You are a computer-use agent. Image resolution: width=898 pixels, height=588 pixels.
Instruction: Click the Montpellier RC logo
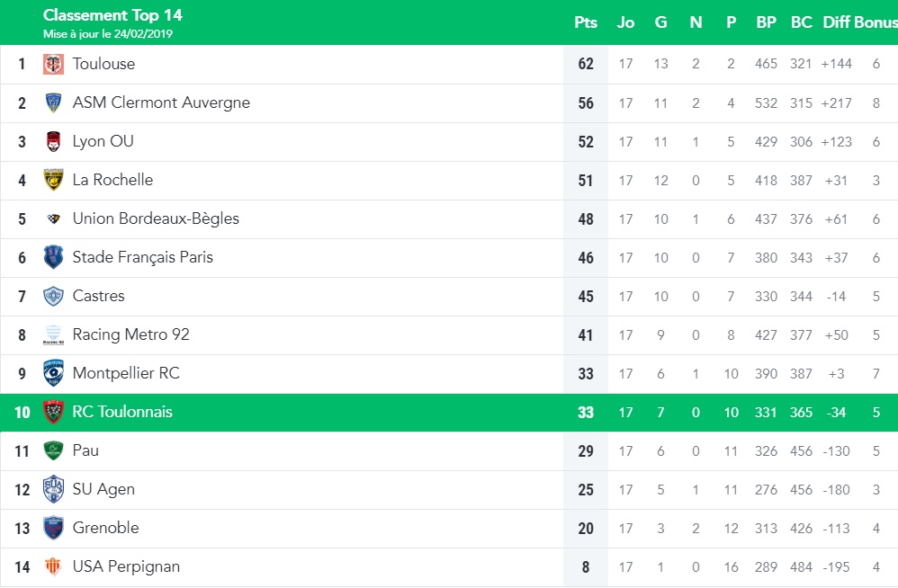coord(53,373)
